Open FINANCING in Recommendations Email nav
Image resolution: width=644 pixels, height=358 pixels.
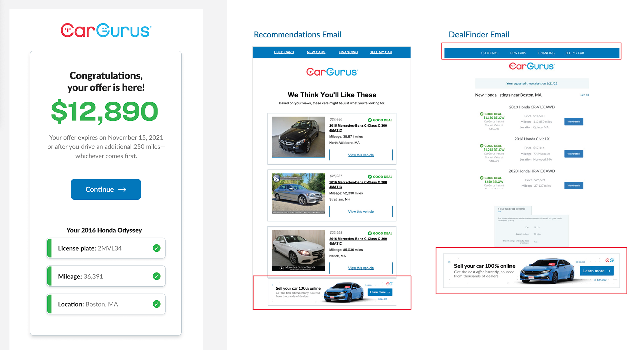(x=348, y=52)
